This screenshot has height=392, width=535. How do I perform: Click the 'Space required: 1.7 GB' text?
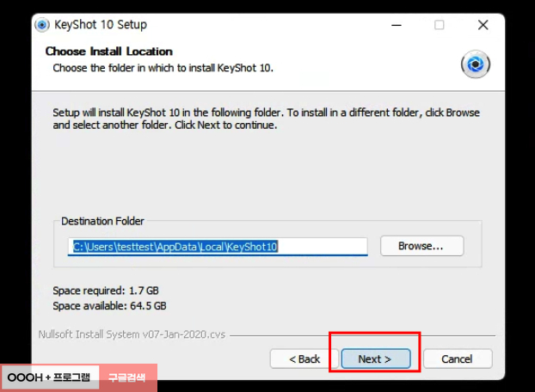click(106, 291)
